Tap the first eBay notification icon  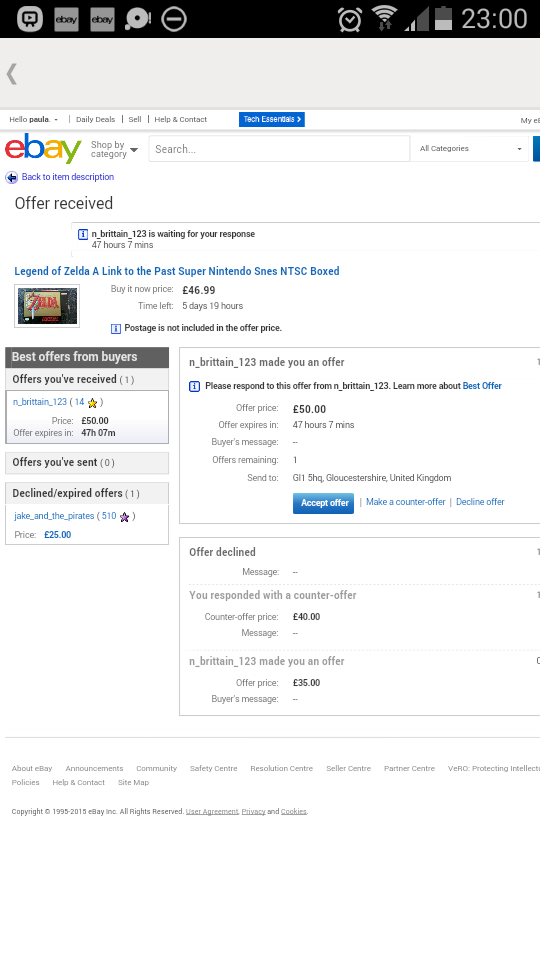[66, 20]
